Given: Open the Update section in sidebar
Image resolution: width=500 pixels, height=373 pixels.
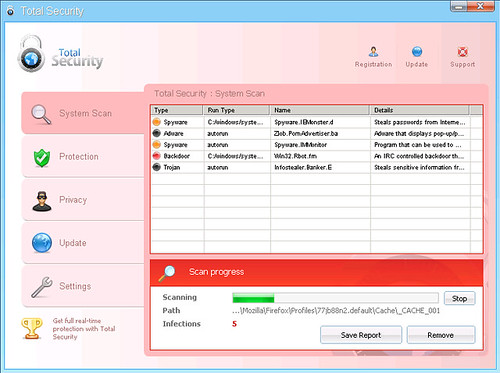Looking at the screenshot, I should (x=83, y=243).
